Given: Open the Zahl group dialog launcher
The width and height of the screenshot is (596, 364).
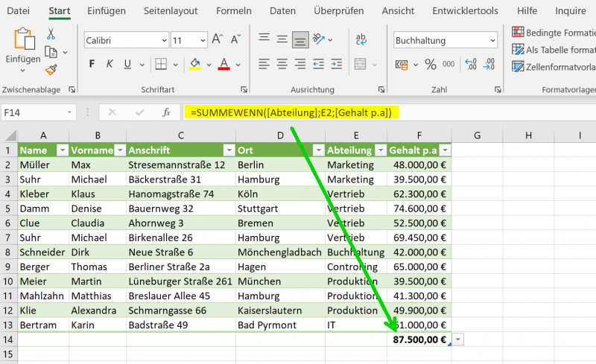Looking at the screenshot, I should 498,89.
